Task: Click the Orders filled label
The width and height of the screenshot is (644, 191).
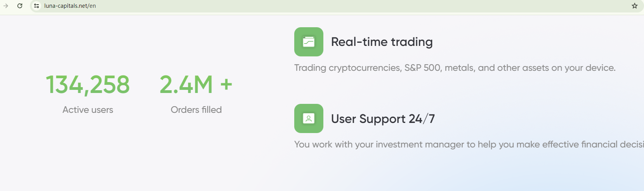Action: pyautogui.click(x=196, y=110)
